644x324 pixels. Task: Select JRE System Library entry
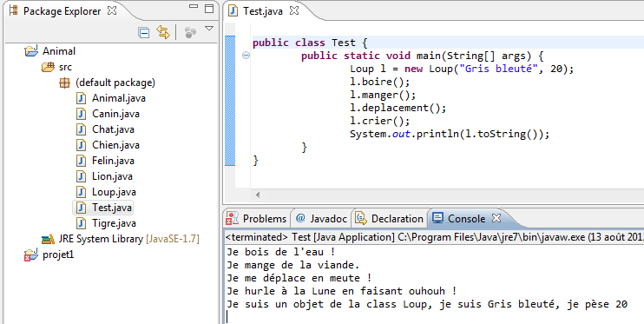(129, 239)
